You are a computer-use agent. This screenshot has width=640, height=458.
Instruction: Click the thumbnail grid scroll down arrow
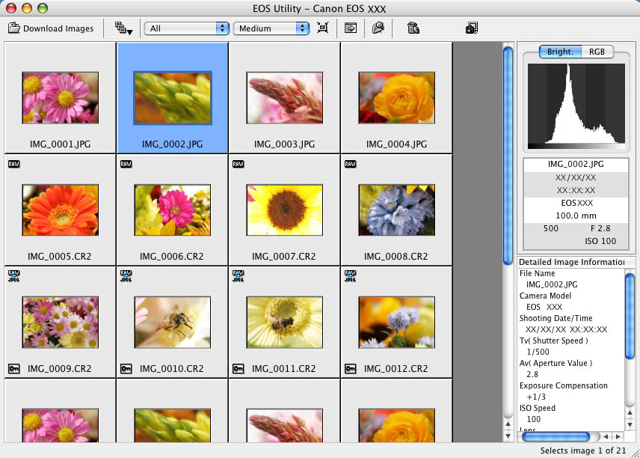(x=508, y=436)
